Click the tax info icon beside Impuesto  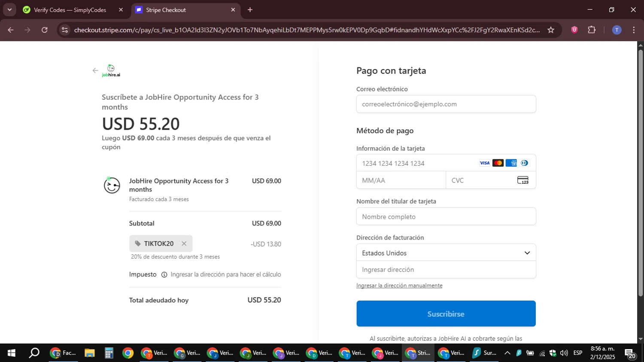tap(164, 275)
